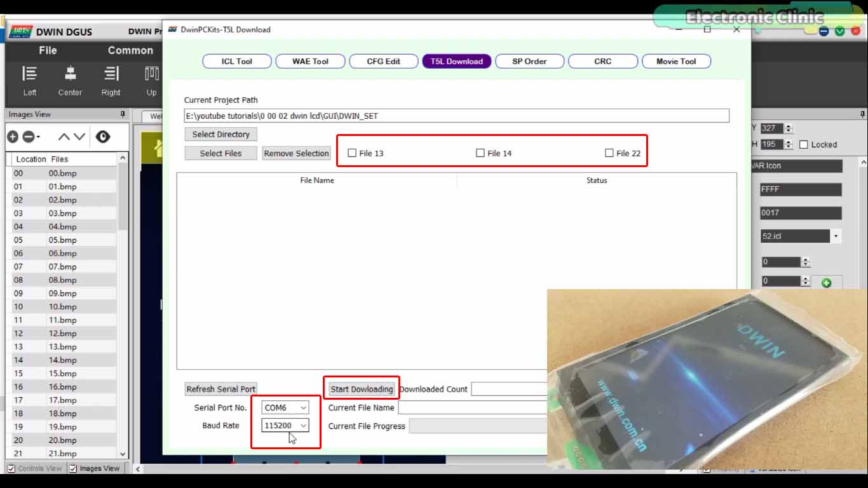Screen dimensions: 868x488
Task: Go to the CFG Edit tab
Action: (384, 61)
